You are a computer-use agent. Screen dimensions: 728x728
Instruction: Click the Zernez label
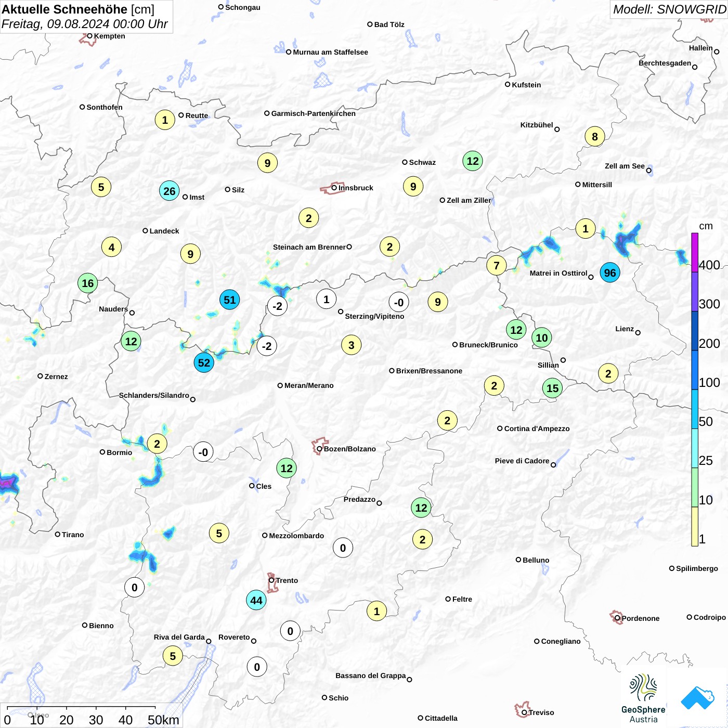(56, 376)
